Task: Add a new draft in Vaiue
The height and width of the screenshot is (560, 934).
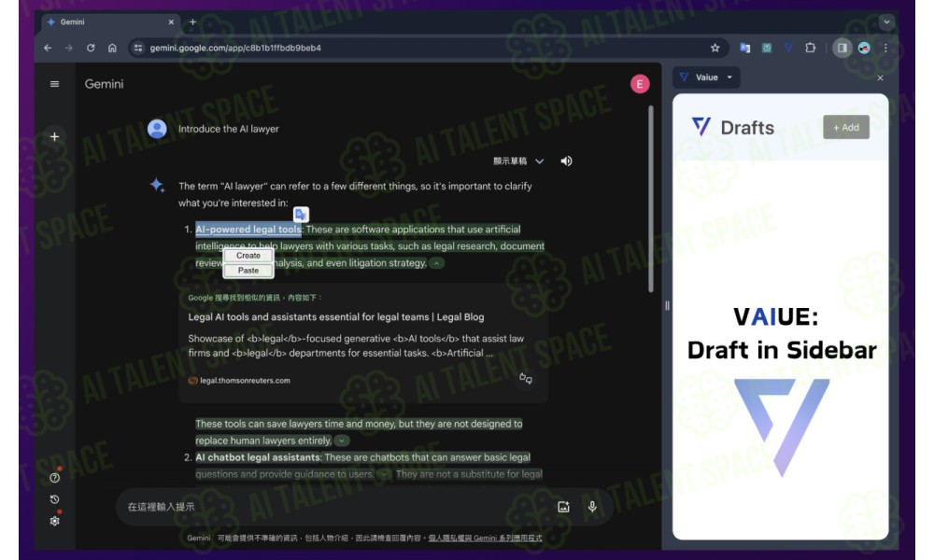Action: pyautogui.click(x=846, y=127)
